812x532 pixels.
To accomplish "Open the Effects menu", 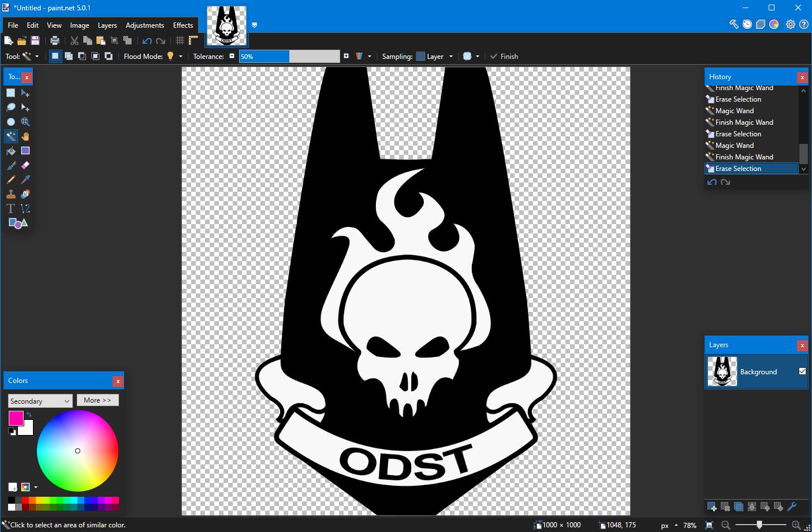I will 183,25.
